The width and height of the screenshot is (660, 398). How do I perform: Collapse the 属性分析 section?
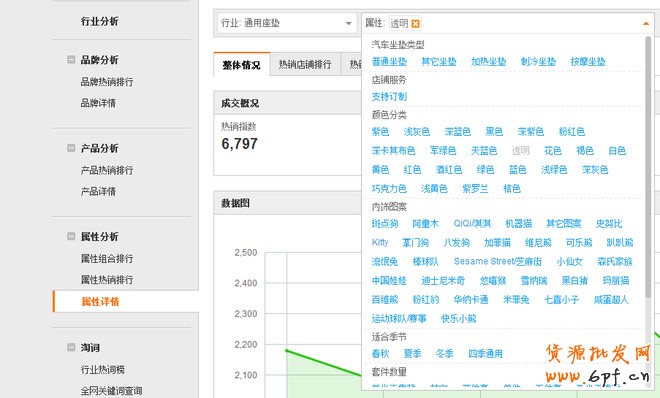click(x=71, y=236)
